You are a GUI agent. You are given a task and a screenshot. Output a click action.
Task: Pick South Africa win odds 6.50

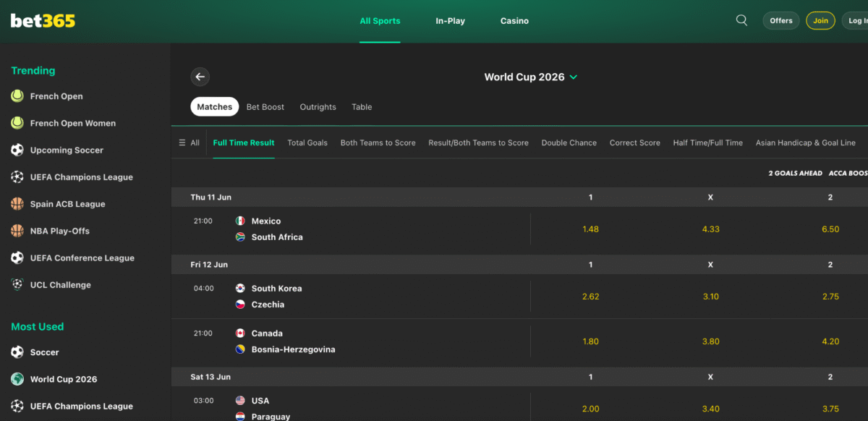[x=830, y=229]
